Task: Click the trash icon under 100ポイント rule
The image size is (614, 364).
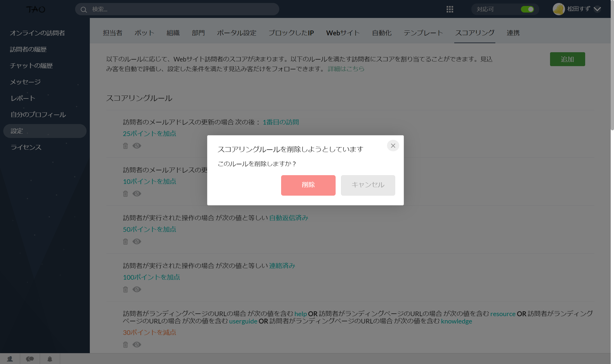Action: [x=125, y=289]
